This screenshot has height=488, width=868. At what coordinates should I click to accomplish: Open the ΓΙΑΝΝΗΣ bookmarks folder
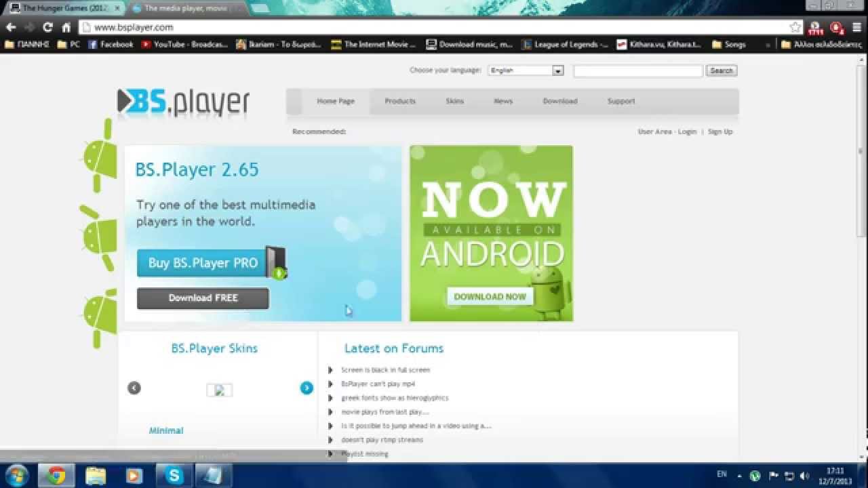tap(27, 44)
